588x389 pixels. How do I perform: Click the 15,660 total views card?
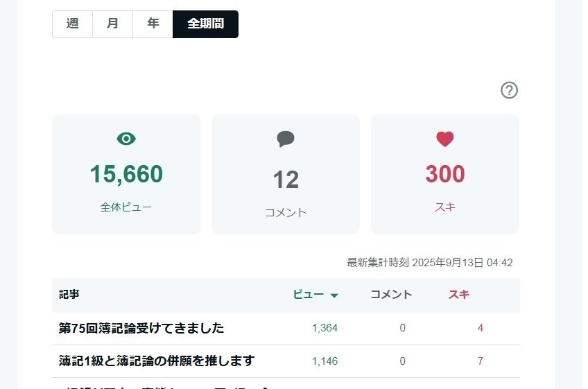pos(126,175)
